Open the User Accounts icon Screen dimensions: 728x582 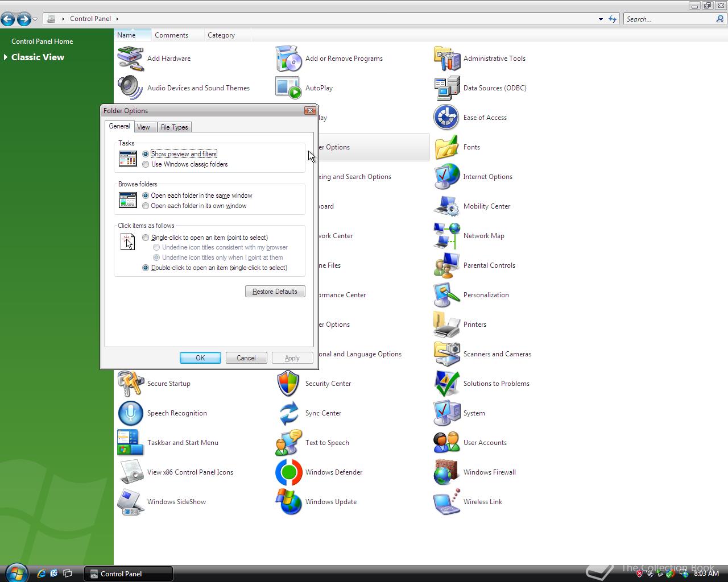click(x=446, y=443)
